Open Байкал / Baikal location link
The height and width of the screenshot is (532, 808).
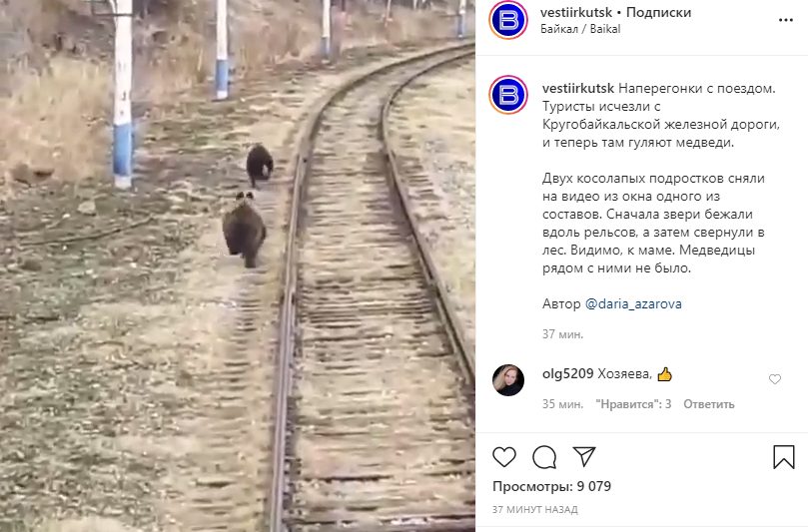coord(580,29)
